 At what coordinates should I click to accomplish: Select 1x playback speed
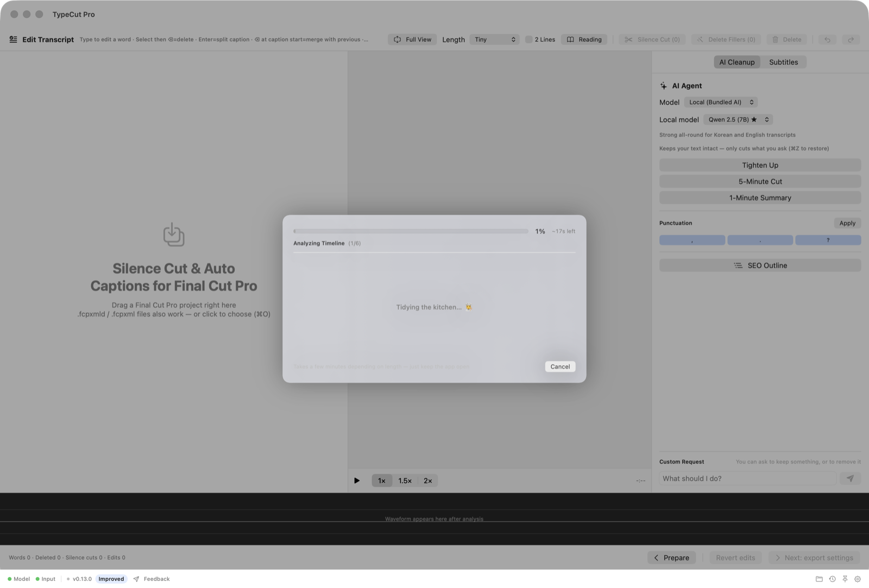coord(382,480)
